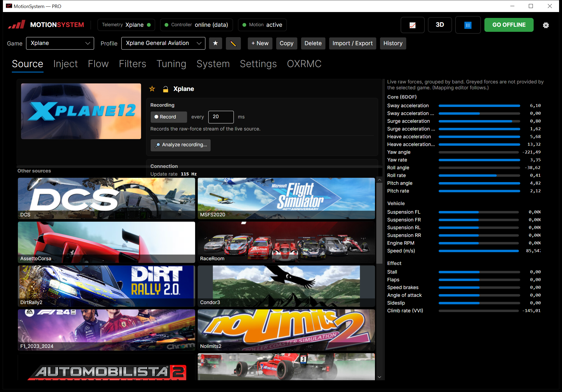Pause motion with the blue pause icon
Image resolution: width=562 pixels, height=392 pixels.
tap(468, 25)
